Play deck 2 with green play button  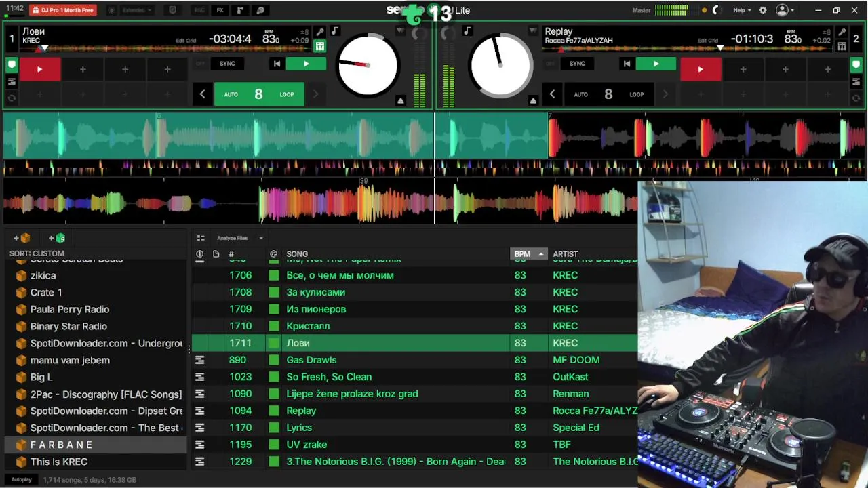pyautogui.click(x=656, y=64)
